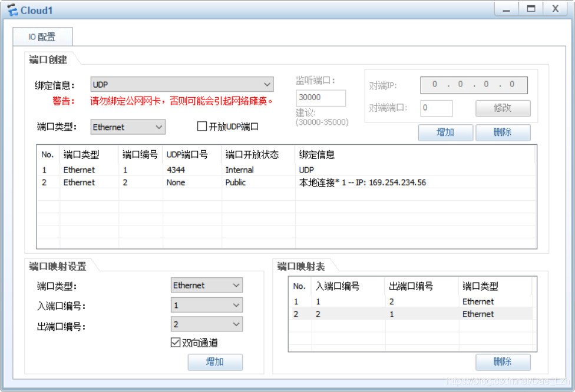The width and height of the screenshot is (575, 392).
Task: Click the 端口类型 column header in port table
Action: pos(89,155)
